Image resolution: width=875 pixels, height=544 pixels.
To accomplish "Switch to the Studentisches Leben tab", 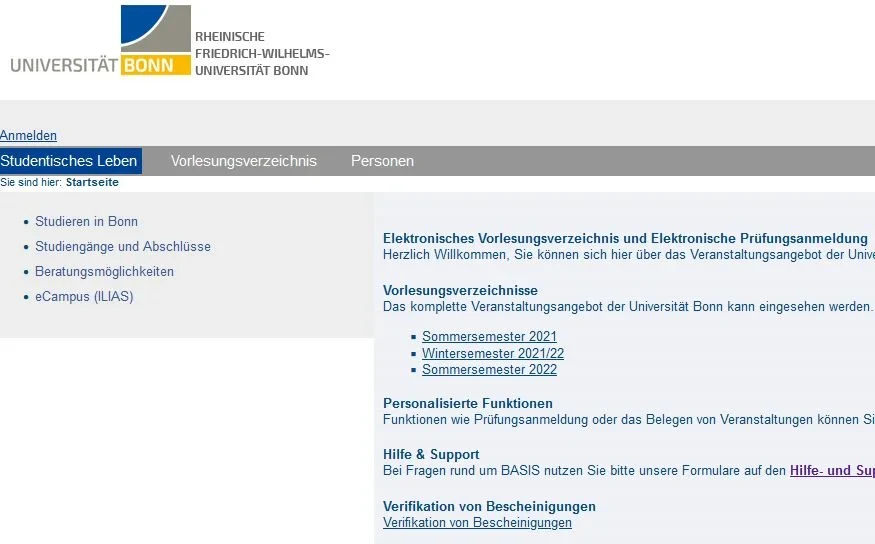I will click(69, 161).
